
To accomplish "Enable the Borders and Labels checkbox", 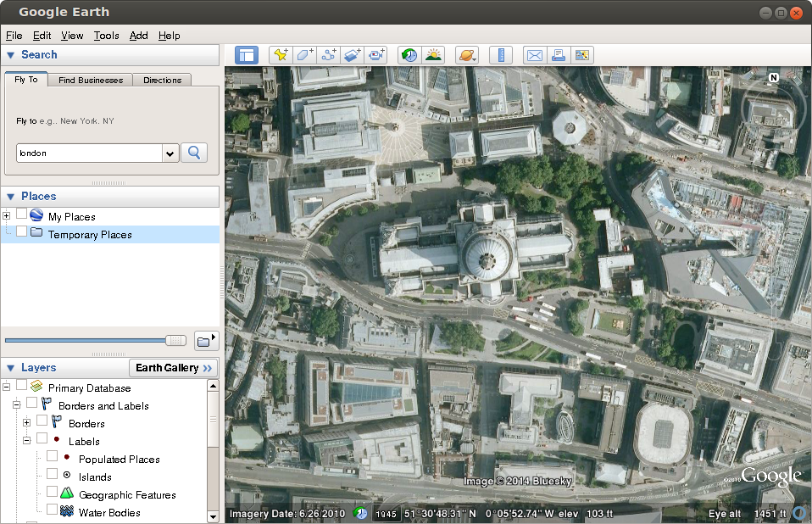I will click(x=31, y=403).
